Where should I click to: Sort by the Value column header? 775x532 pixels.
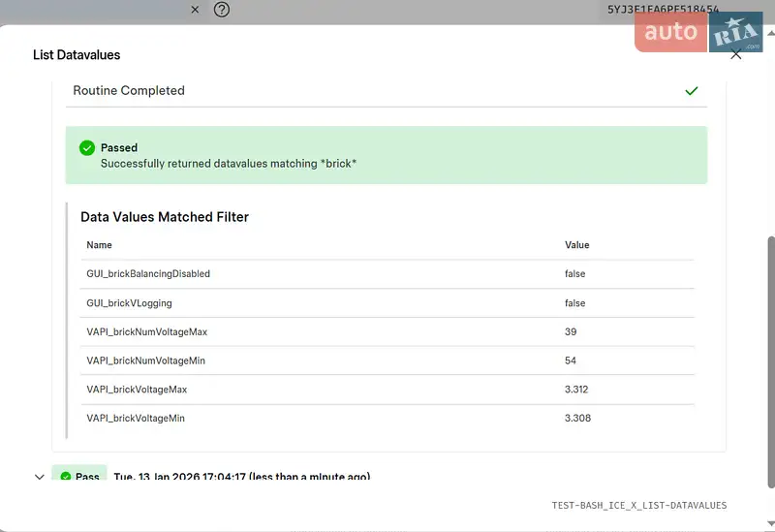(577, 245)
